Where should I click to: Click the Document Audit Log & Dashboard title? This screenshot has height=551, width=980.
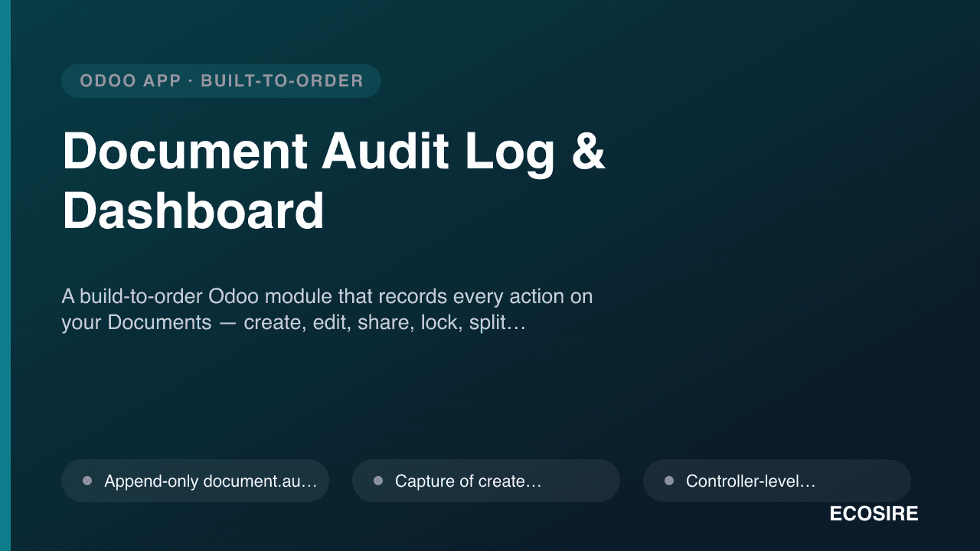pyautogui.click(x=334, y=181)
